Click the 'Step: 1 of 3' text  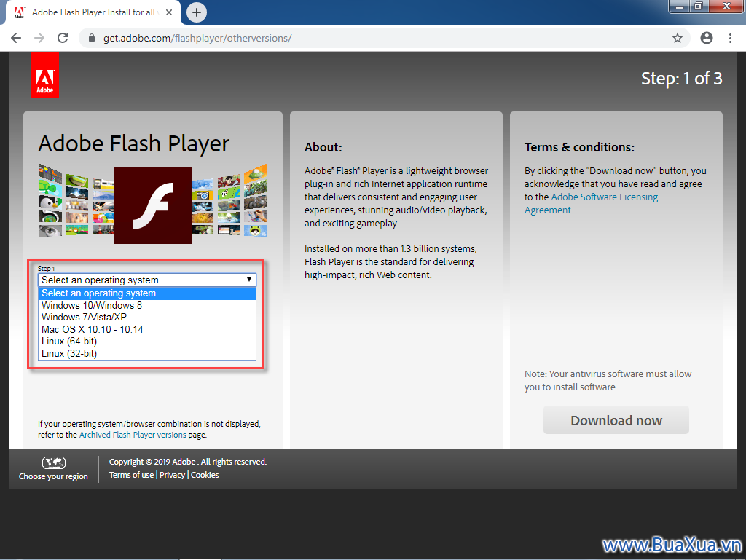(x=681, y=79)
